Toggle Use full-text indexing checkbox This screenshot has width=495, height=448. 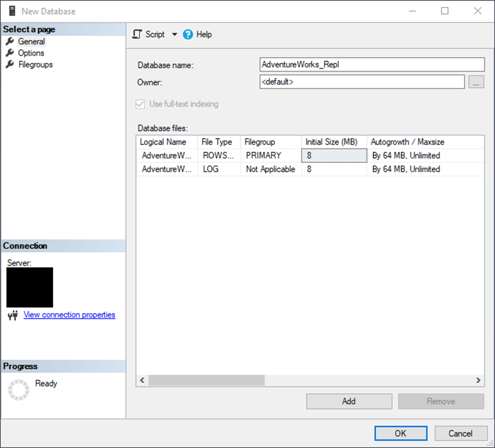click(x=140, y=104)
